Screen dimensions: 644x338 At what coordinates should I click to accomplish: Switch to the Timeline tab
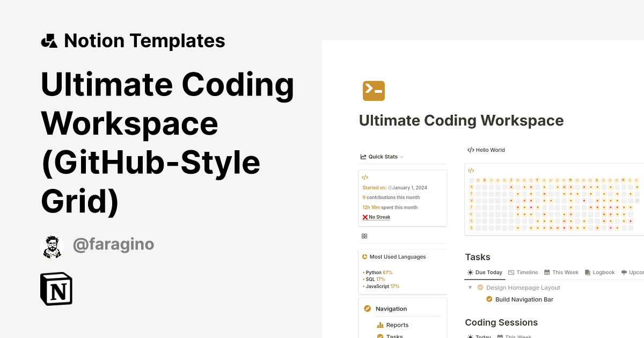click(x=527, y=273)
